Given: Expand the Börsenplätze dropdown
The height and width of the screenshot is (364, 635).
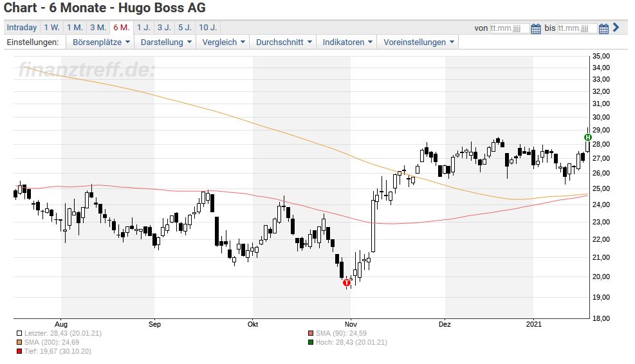Looking at the screenshot, I should pyautogui.click(x=101, y=42).
